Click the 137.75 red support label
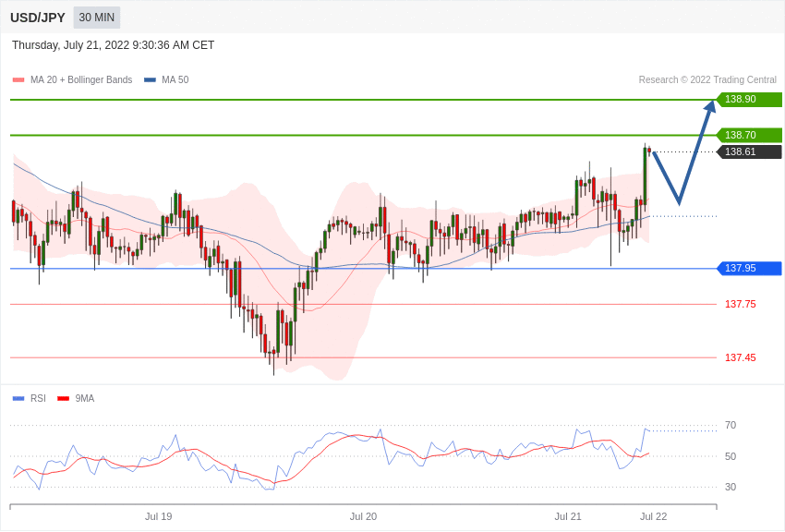 pos(741,304)
